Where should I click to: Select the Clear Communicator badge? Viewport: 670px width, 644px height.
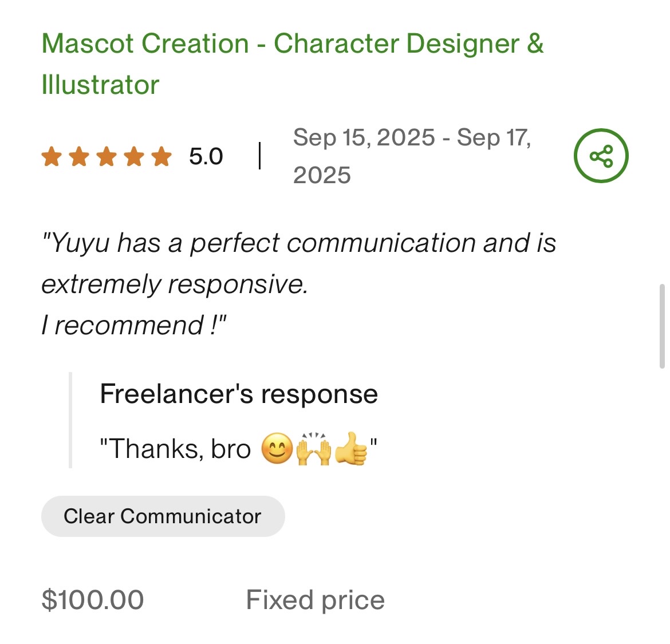(163, 516)
